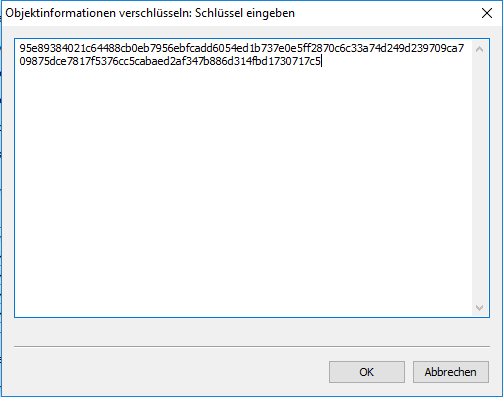The width and height of the screenshot is (503, 397).
Task: Place cursor at start of key before 95e89384
Action: (x=20, y=48)
